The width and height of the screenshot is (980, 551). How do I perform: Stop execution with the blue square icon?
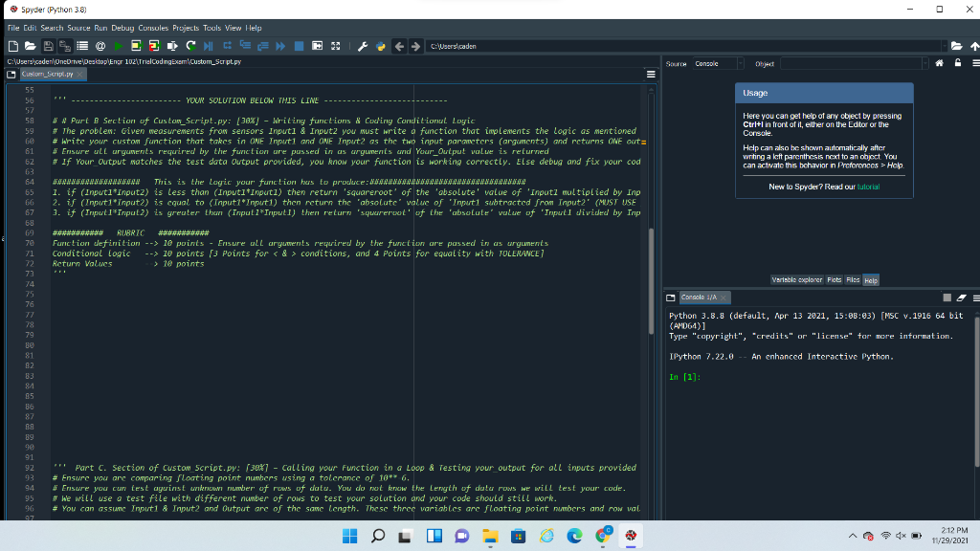299,46
